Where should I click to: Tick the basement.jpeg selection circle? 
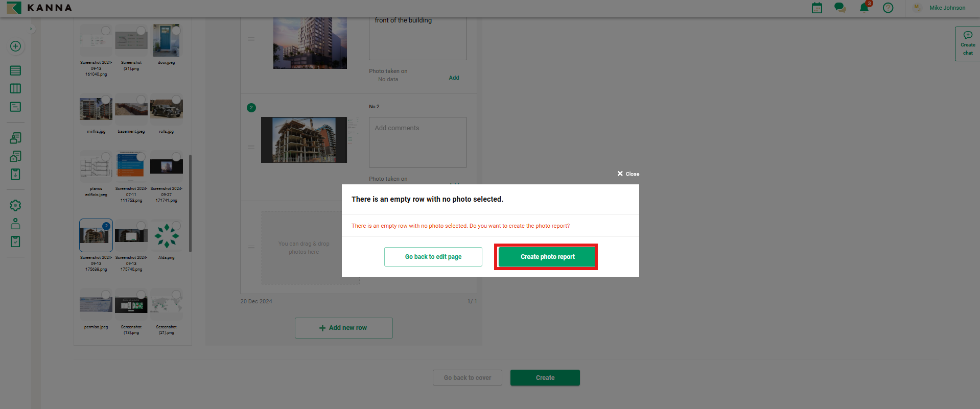tap(141, 100)
